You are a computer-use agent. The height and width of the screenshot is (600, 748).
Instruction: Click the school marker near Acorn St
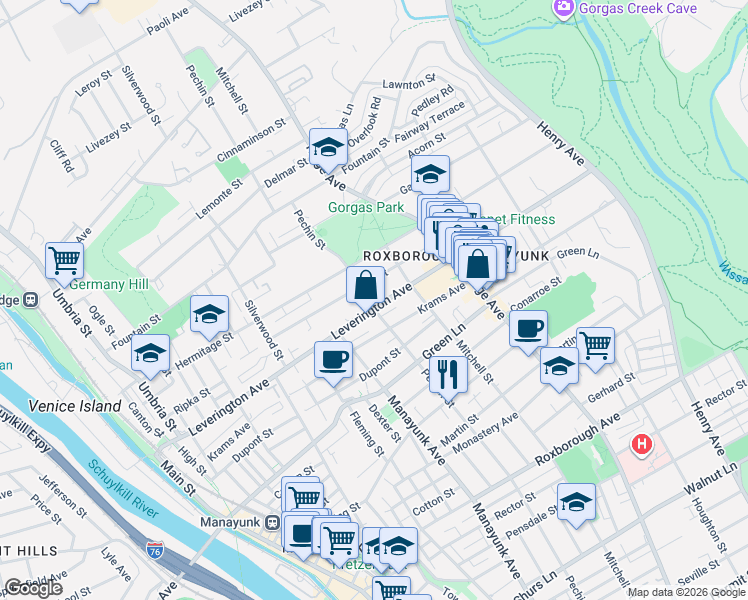(x=430, y=175)
